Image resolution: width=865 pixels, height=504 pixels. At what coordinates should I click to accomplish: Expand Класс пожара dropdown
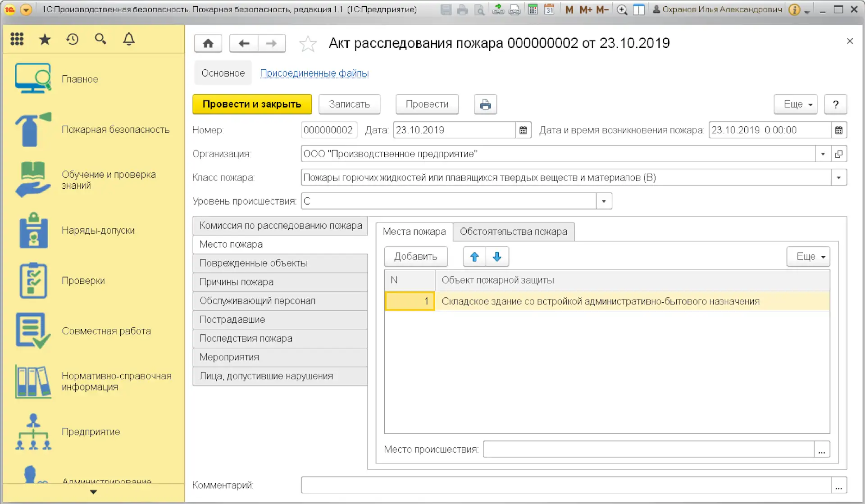(838, 177)
